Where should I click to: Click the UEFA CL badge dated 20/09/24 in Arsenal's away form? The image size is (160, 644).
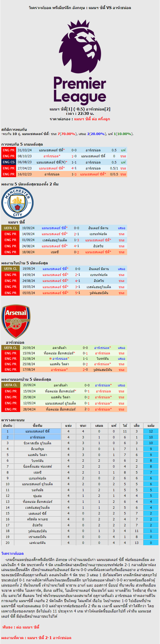point(10,385)
